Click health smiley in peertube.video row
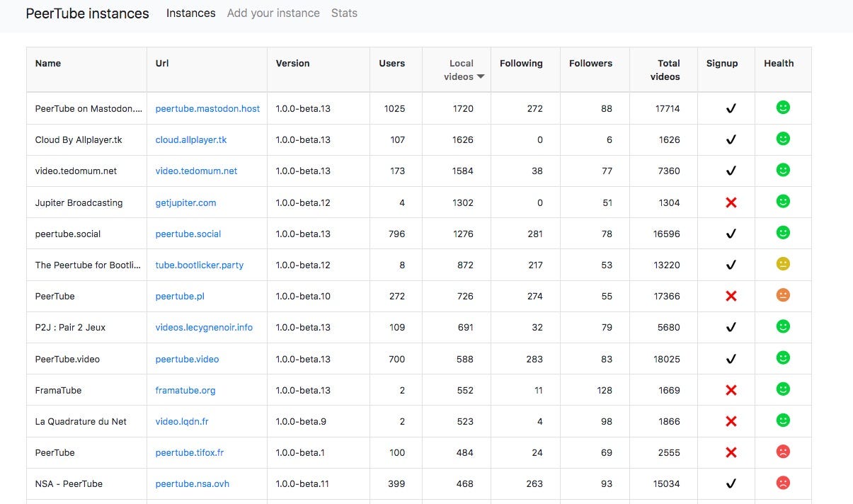 pyautogui.click(x=782, y=357)
